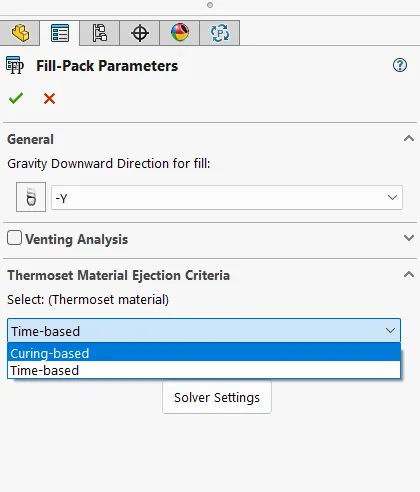Open the gravity direction -Y dropdown
This screenshot has height=492, width=420.
(227, 197)
